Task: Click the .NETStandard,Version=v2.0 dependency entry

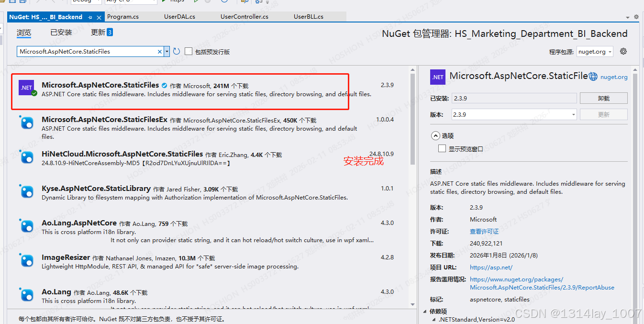Action: pyautogui.click(x=477, y=319)
